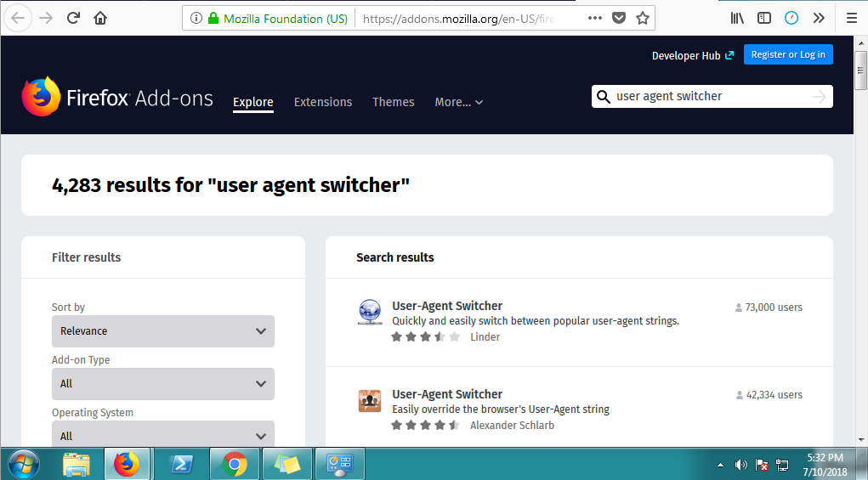Click the scrollbar down arrow

pos(860,439)
